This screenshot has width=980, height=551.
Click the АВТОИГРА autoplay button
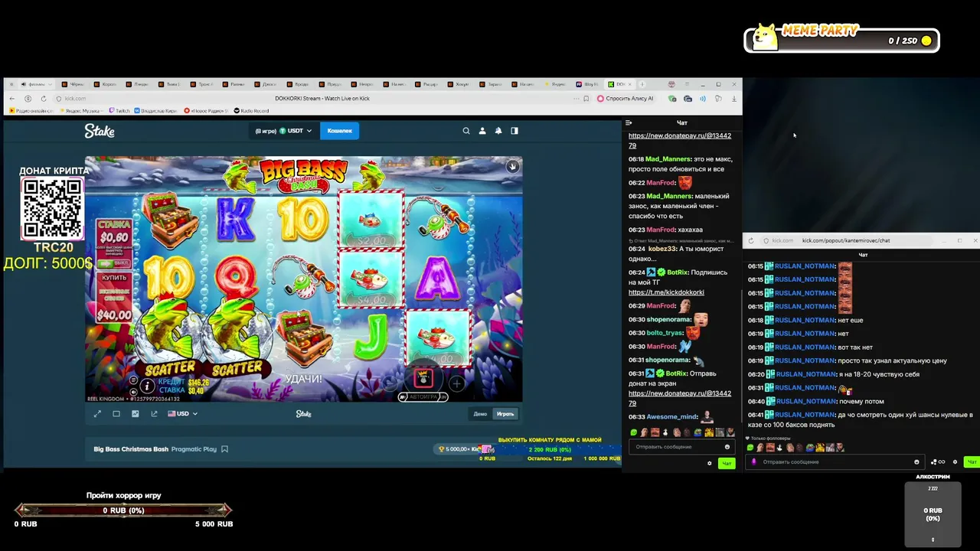pos(423,397)
